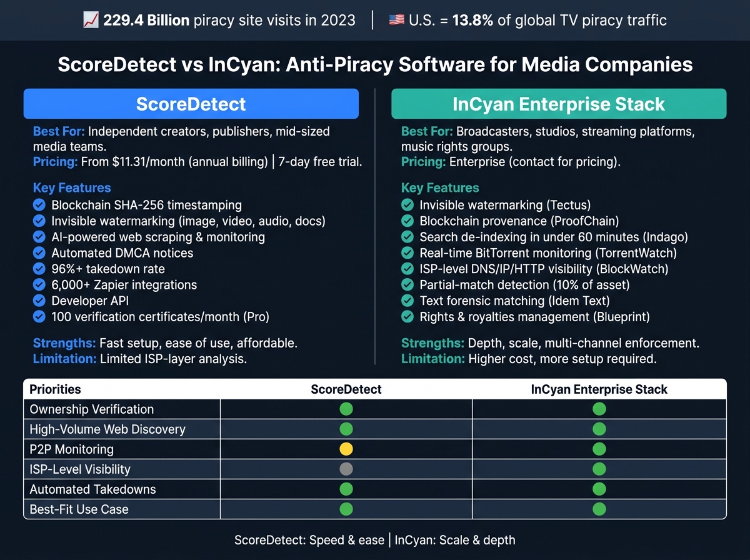Click the Best-Fit Use Case row label
750x560 pixels.
coord(79,509)
